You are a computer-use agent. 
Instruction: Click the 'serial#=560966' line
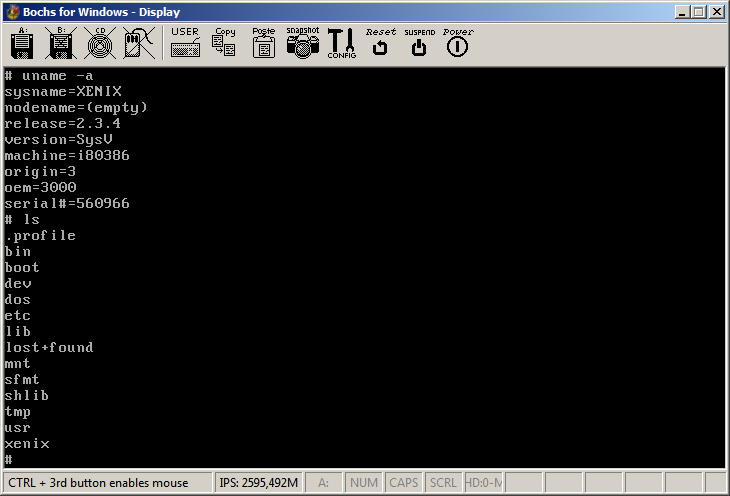coord(67,204)
